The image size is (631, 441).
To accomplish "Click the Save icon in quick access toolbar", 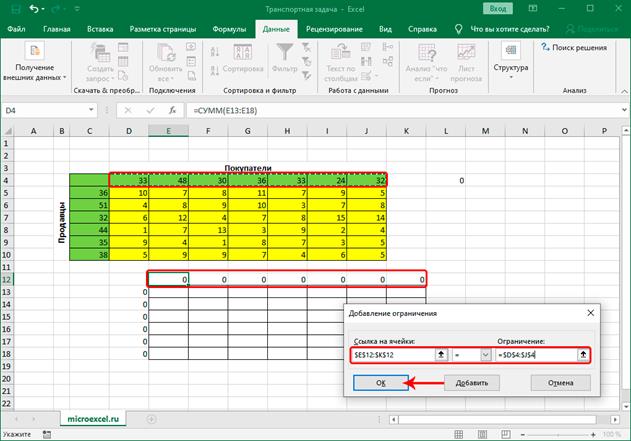I will (x=15, y=9).
